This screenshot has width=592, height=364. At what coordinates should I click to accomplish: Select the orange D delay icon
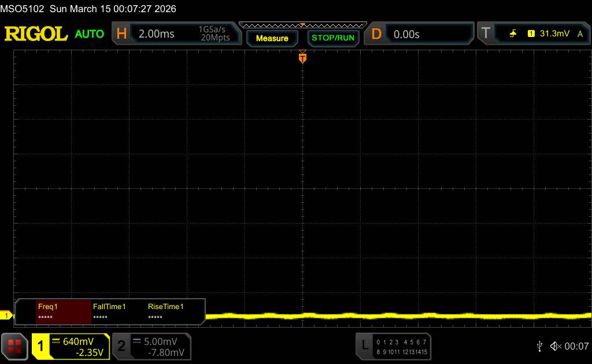(376, 34)
